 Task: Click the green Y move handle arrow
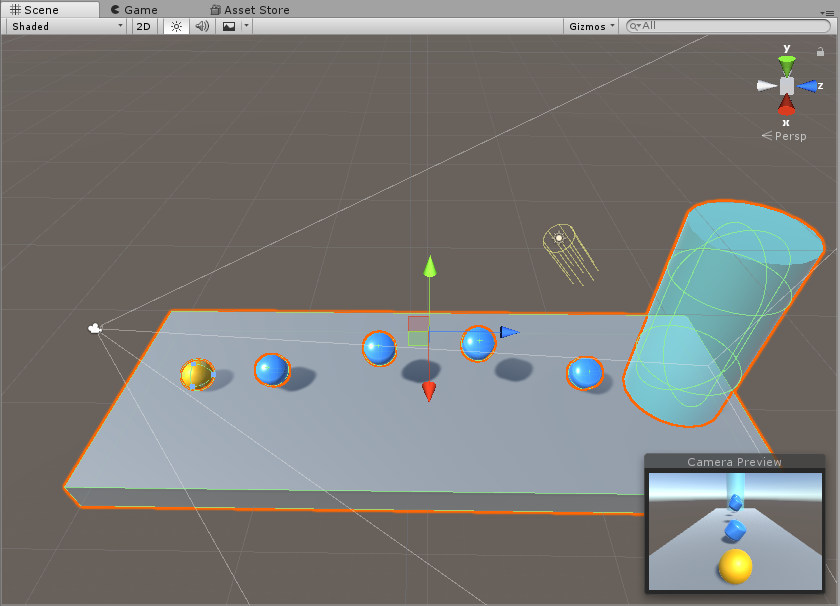(430, 267)
